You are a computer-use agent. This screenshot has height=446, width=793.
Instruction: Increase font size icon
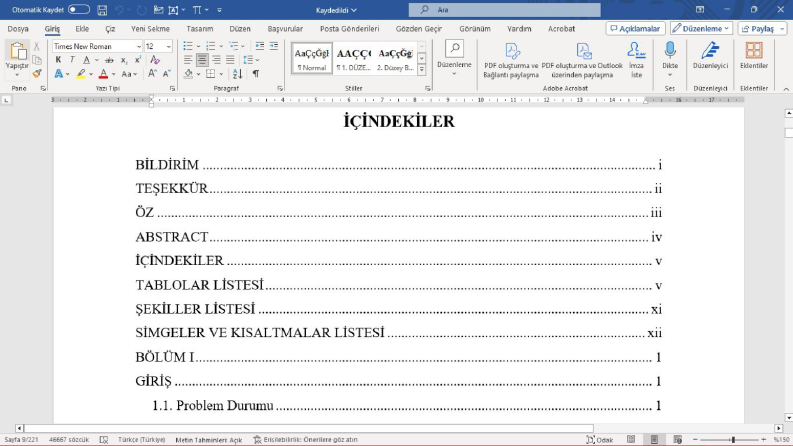coord(152,74)
